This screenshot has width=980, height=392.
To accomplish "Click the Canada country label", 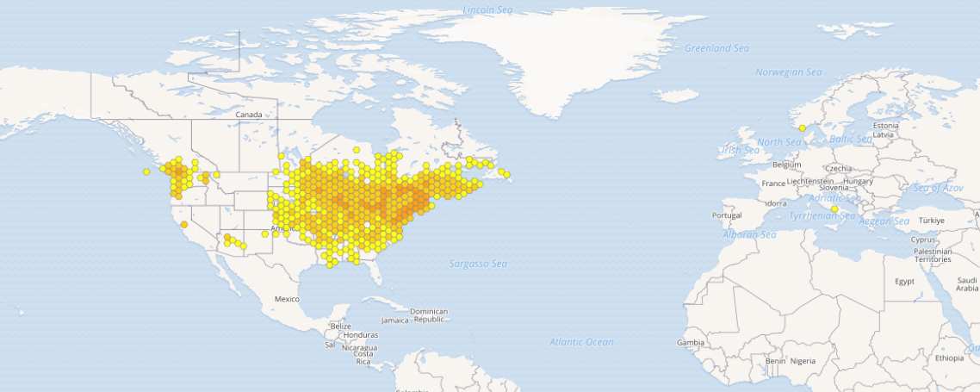I will coord(249,115).
